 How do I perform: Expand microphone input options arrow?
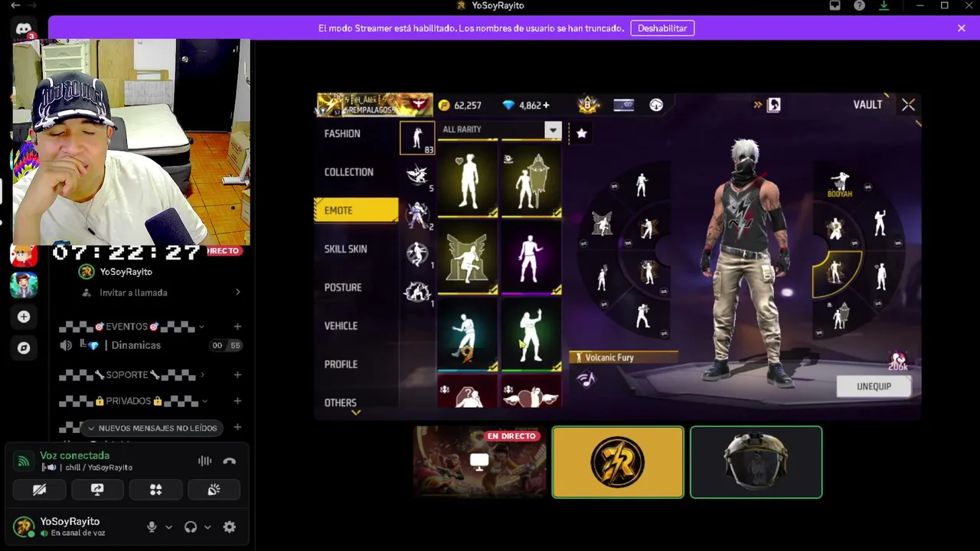(x=168, y=527)
